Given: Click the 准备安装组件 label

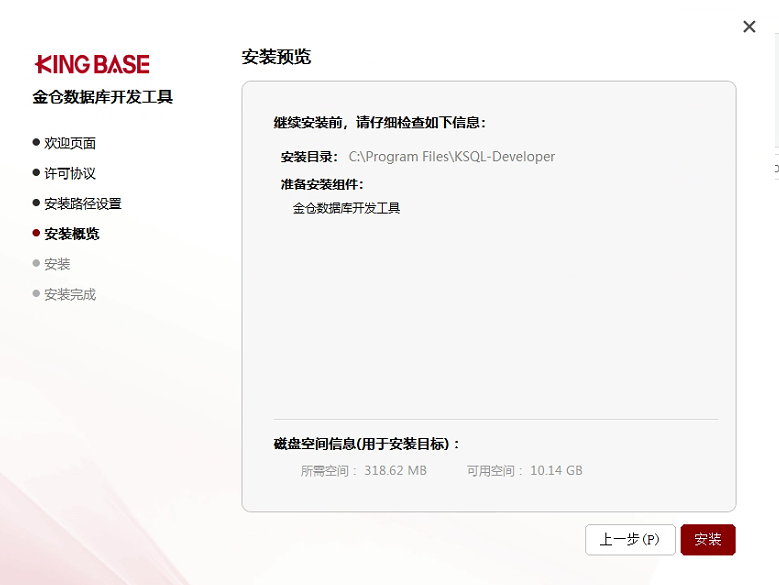Looking at the screenshot, I should pyautogui.click(x=322, y=184).
